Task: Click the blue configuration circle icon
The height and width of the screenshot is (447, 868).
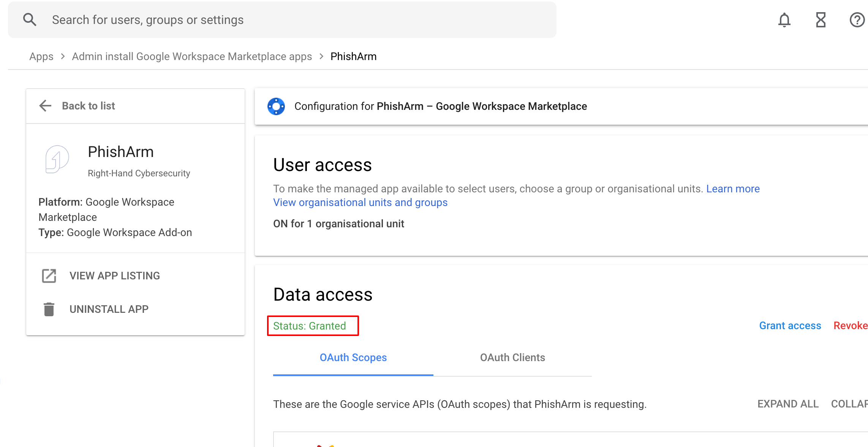Action: pyautogui.click(x=276, y=106)
